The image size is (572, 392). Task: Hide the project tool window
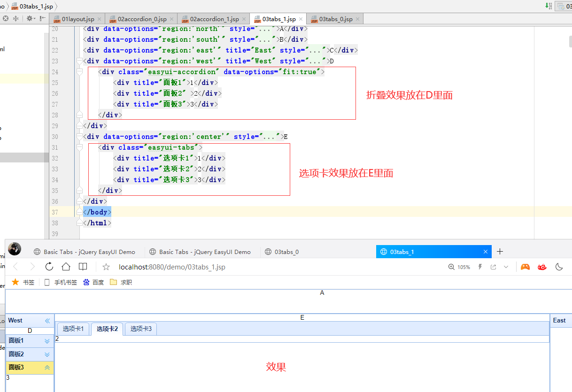coord(43,18)
